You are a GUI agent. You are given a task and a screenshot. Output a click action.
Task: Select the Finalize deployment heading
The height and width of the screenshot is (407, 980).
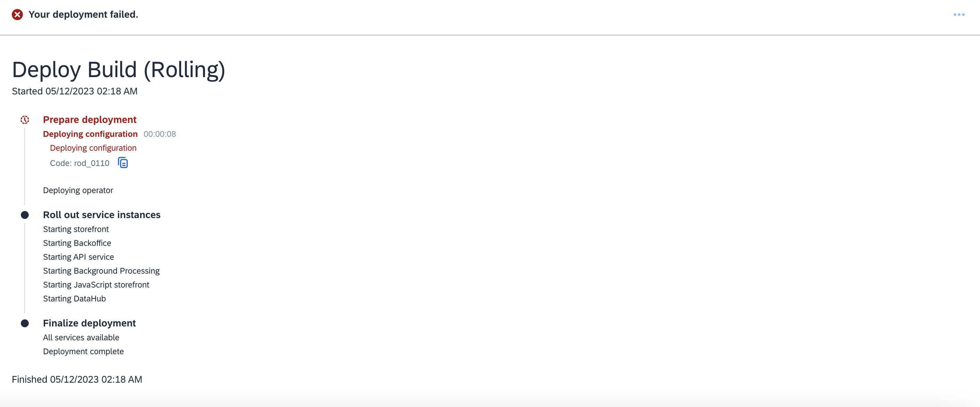point(90,323)
